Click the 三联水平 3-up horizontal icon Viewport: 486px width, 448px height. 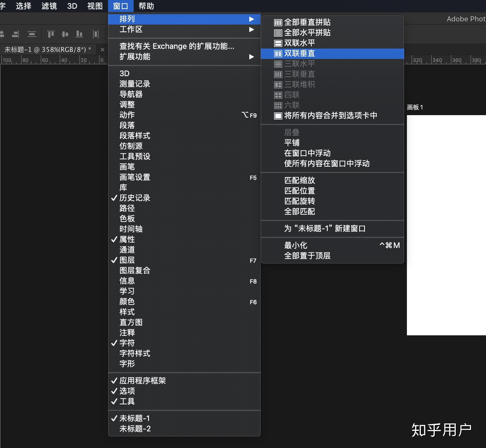(x=278, y=64)
